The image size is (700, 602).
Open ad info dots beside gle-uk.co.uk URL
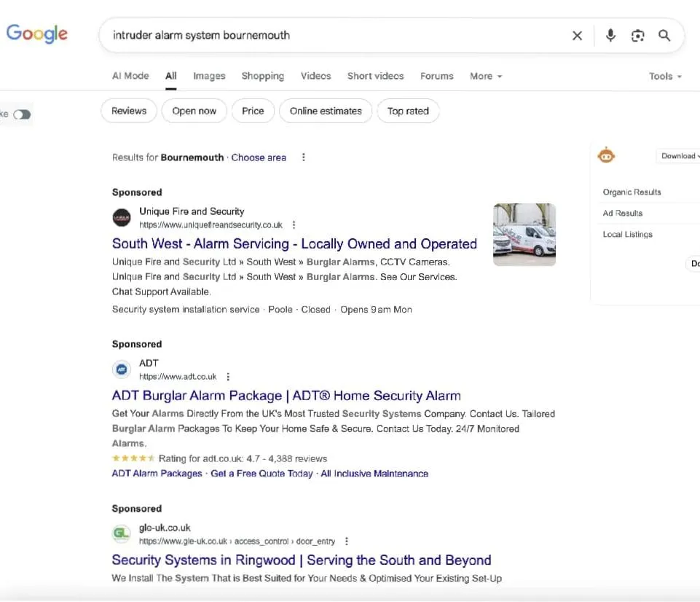pyautogui.click(x=347, y=541)
